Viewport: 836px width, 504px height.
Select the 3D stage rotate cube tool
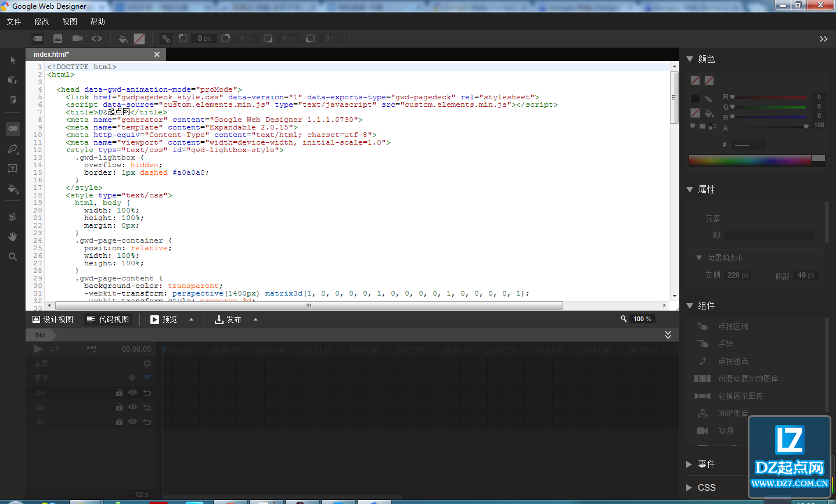point(13,100)
